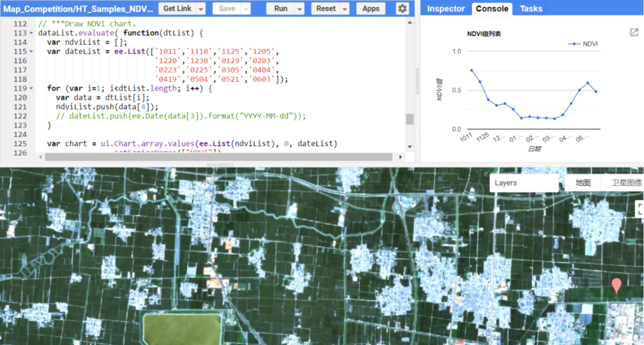
Task: Switch map to 地图 view
Action: 583,183
